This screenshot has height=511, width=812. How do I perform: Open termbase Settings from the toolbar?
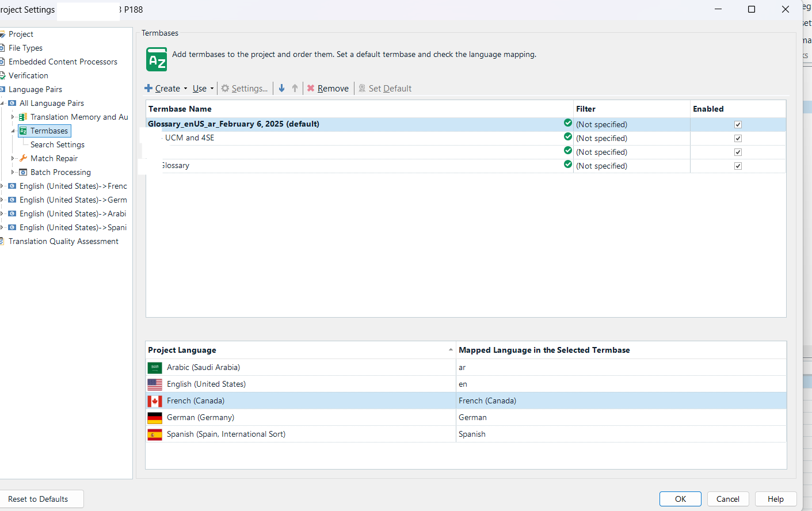click(245, 89)
